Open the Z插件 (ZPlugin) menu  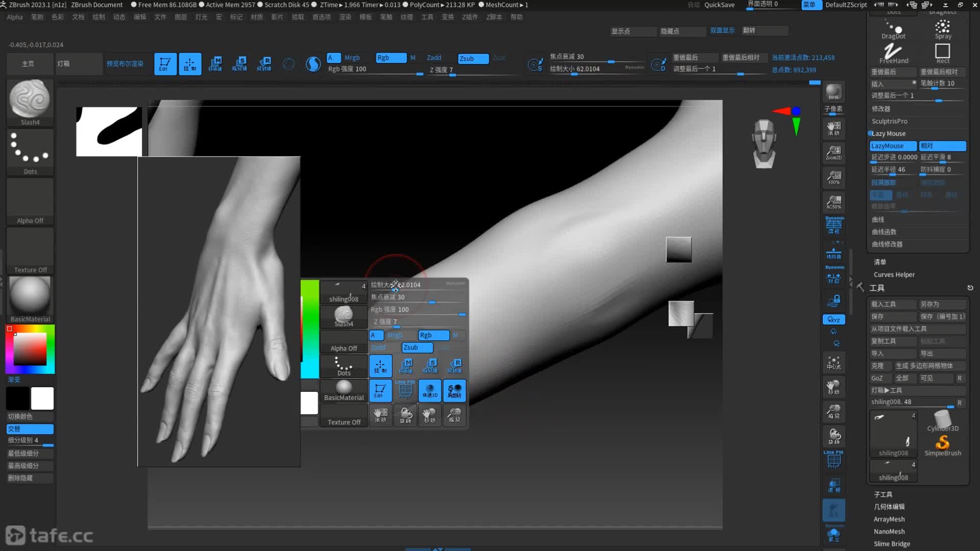coord(470,17)
